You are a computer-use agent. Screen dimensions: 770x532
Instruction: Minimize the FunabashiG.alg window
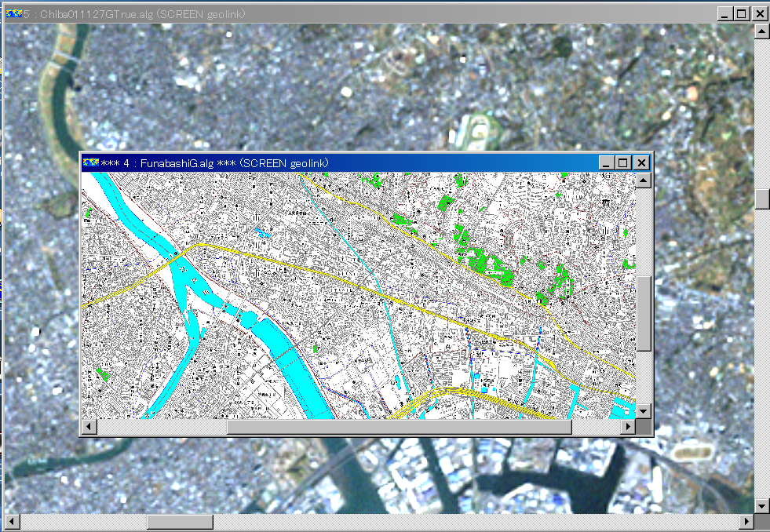607,163
